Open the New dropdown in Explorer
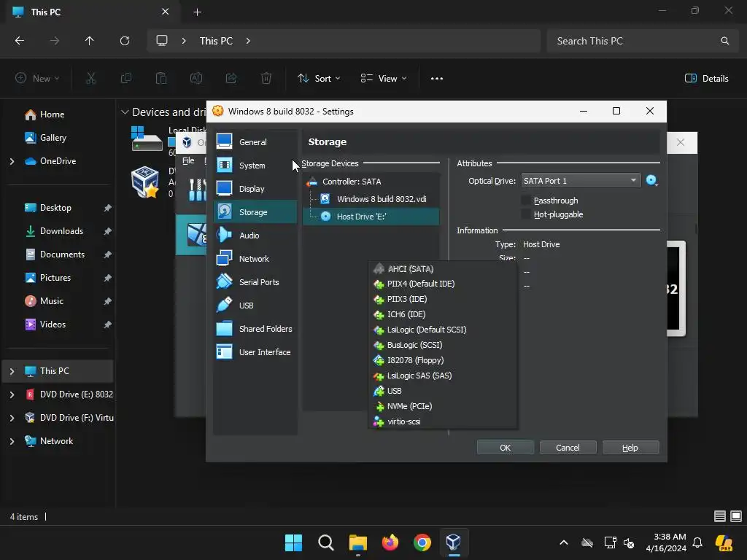The image size is (747, 560). point(37,79)
